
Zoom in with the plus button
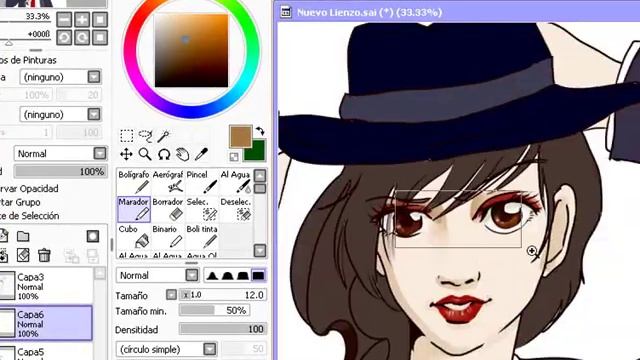pos(82,20)
